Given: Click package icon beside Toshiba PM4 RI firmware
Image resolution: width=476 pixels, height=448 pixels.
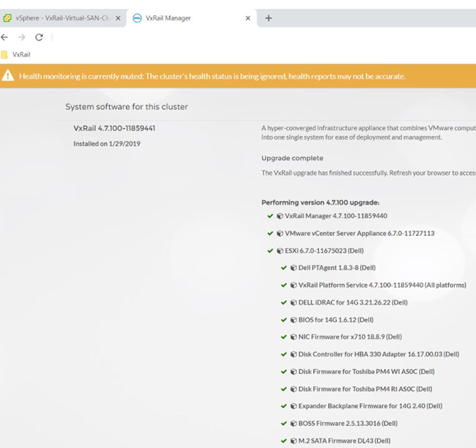Looking at the screenshot, I should point(294,389).
